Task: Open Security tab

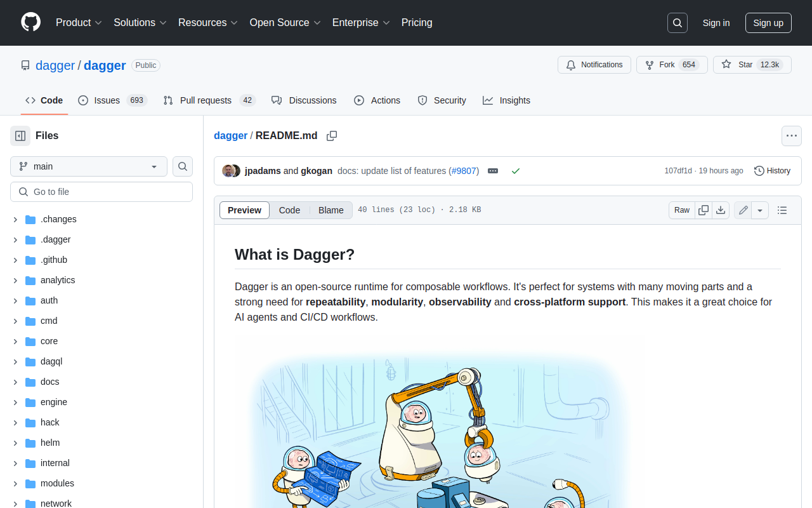Action: [442, 100]
